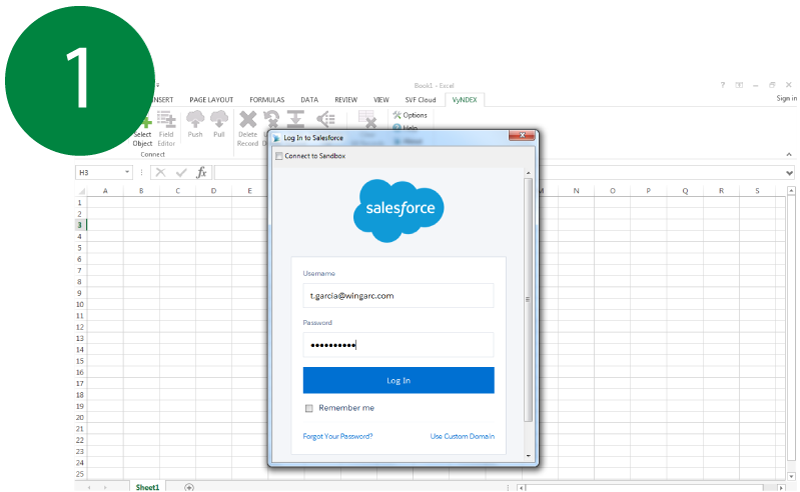Tick the Remember me checkbox

(x=309, y=408)
